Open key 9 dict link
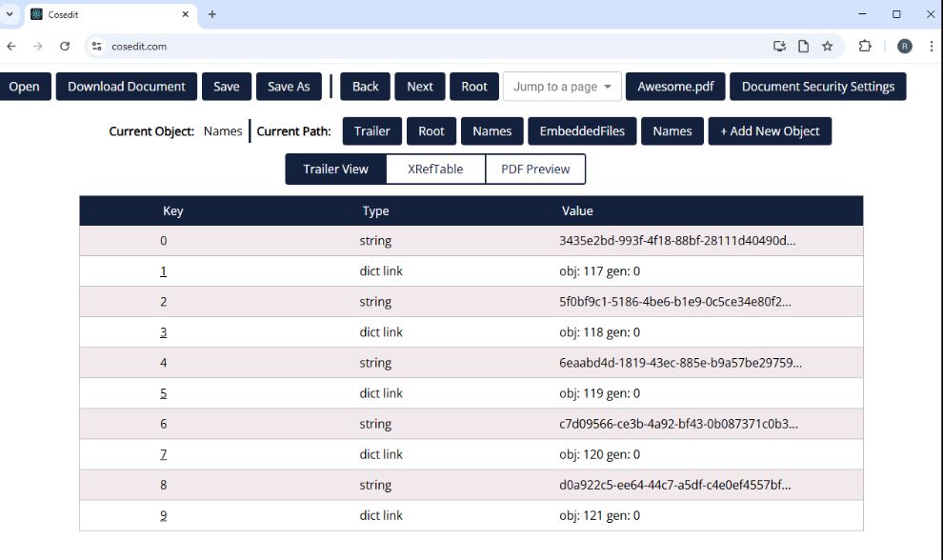Screen dimensions: 943x560 click(x=163, y=515)
